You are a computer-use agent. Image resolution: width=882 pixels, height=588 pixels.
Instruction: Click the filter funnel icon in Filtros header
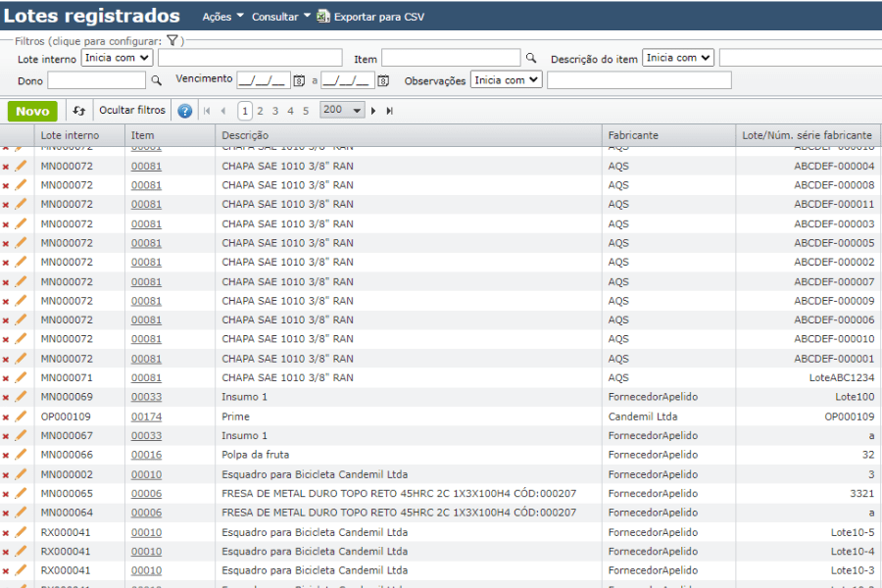pos(171,41)
